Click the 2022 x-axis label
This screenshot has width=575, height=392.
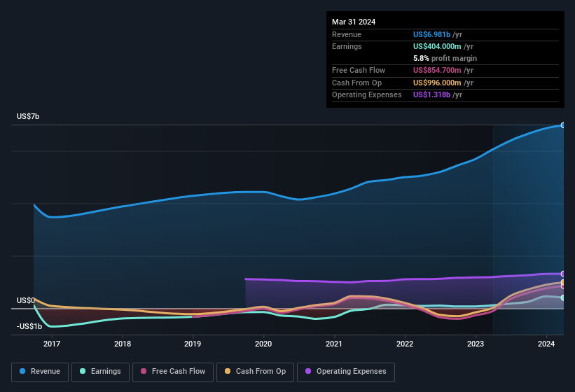(x=405, y=344)
